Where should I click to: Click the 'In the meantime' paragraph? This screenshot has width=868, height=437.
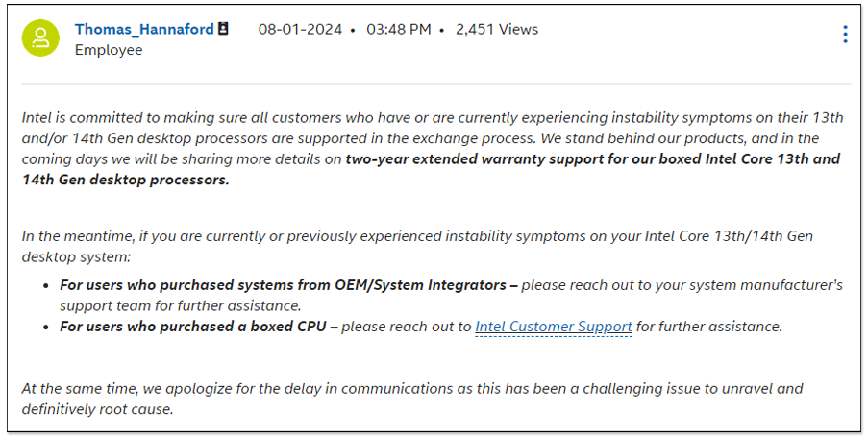[x=417, y=246]
